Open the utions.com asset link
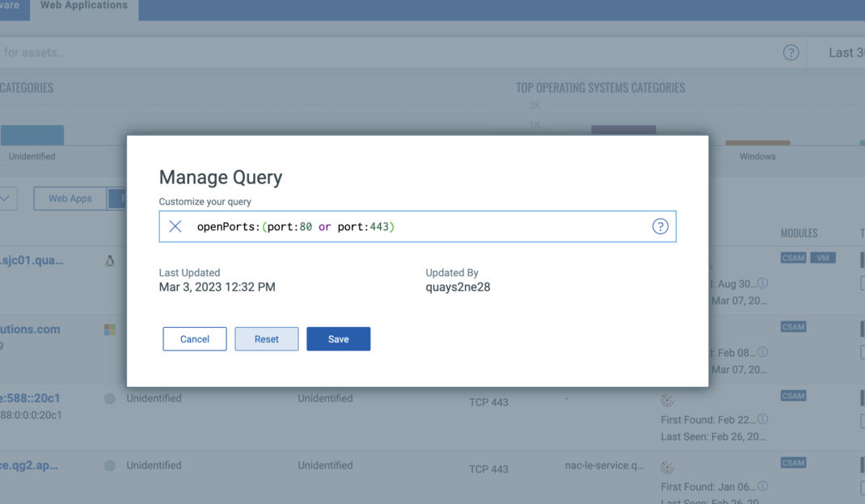 (29, 329)
